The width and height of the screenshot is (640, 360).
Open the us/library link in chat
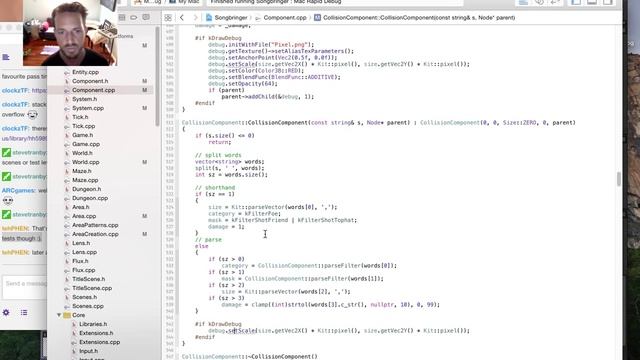(24, 138)
